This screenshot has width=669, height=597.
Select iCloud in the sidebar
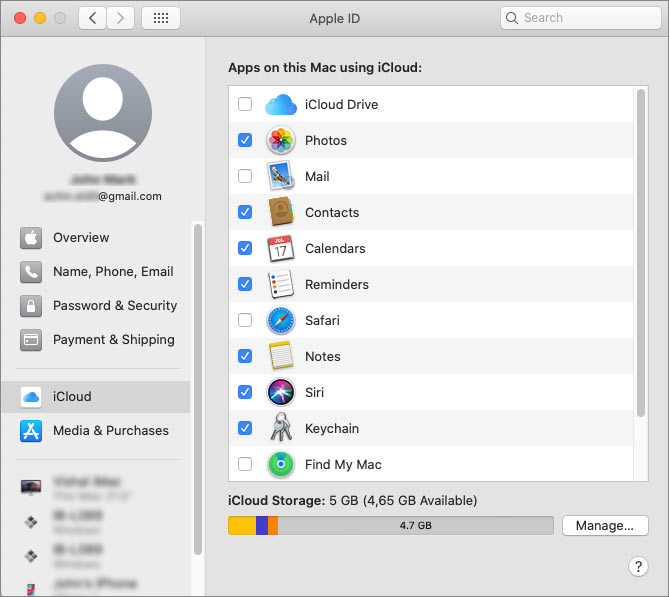96,397
